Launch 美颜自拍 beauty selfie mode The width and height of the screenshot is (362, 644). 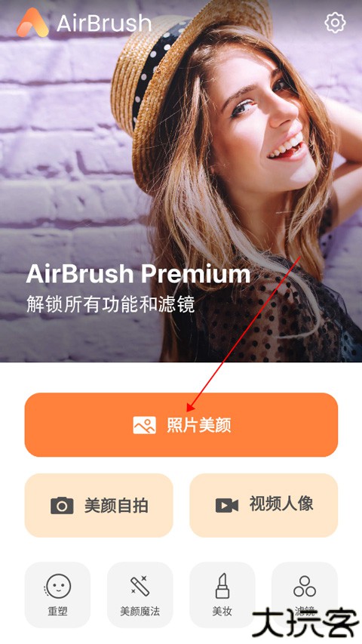pyautogui.click(x=99, y=505)
